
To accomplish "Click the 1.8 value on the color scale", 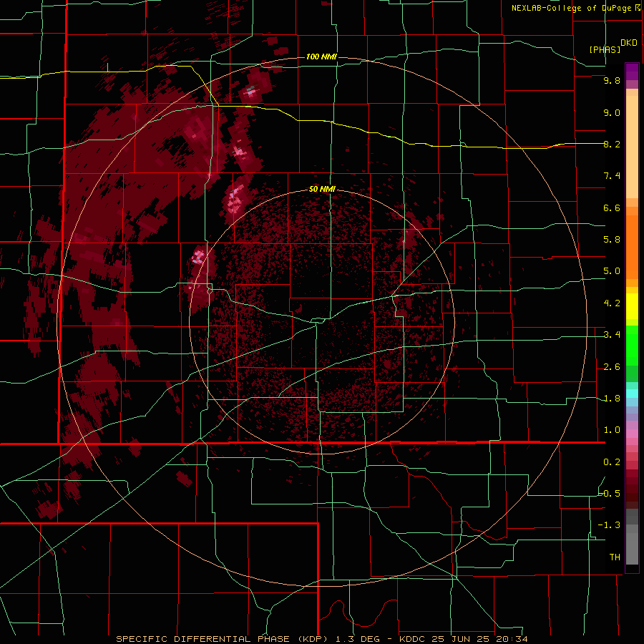I will click(x=612, y=399).
